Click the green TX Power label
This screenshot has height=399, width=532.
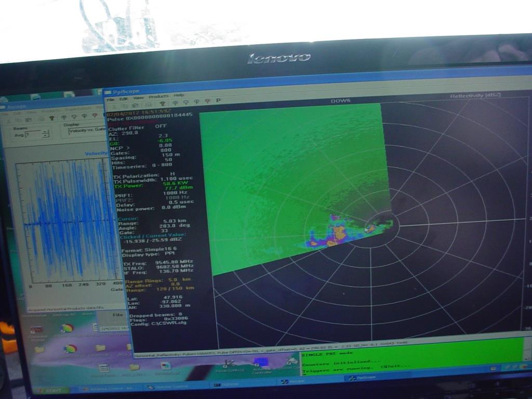(129, 186)
